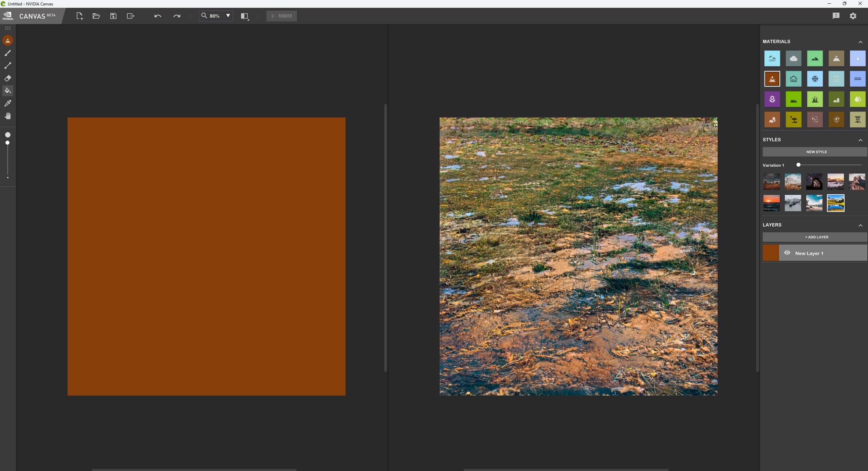This screenshot has height=471, width=868.
Task: Click the Add Layer button
Action: [x=815, y=237]
